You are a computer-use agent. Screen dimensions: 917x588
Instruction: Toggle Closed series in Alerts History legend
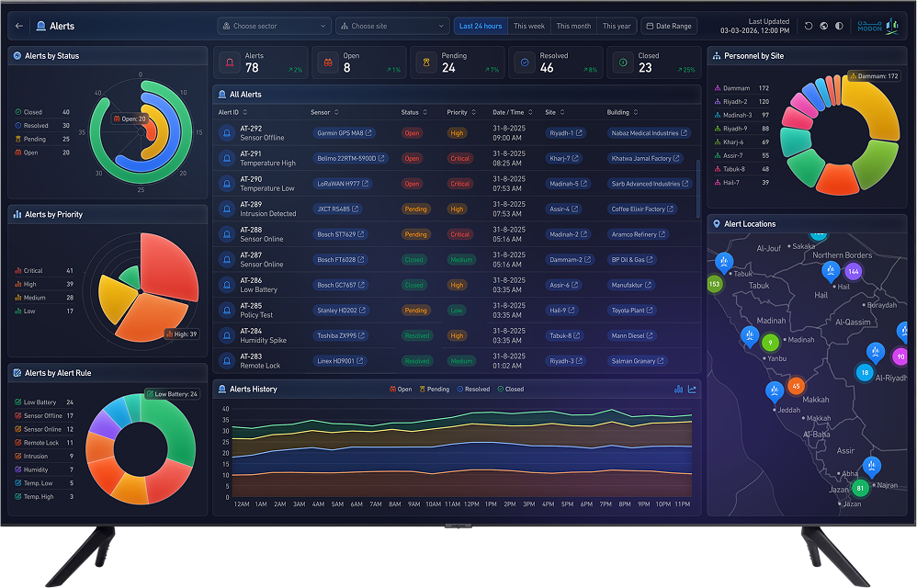(511, 390)
